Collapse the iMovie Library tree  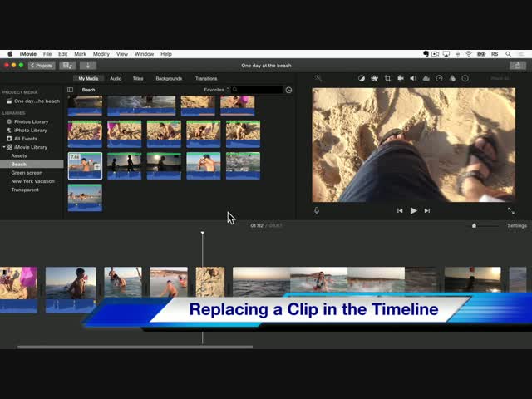4,147
